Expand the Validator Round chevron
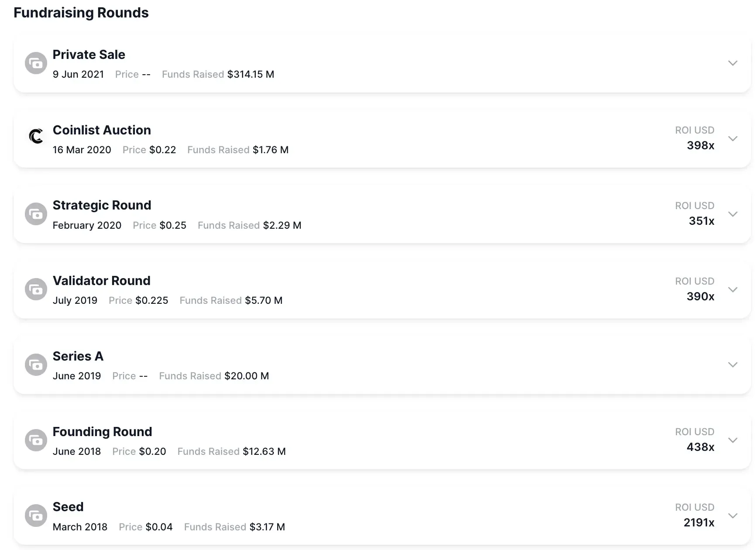 tap(733, 289)
